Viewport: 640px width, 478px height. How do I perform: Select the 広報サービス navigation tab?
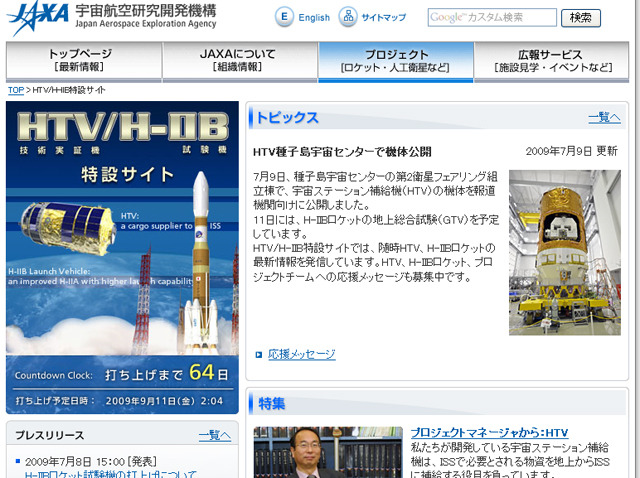[551, 61]
